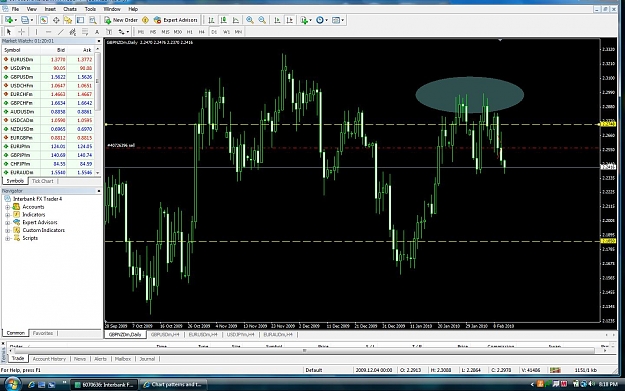Select the Vertical Line drawing tool
The width and height of the screenshot is (625, 391).
tap(36, 31)
